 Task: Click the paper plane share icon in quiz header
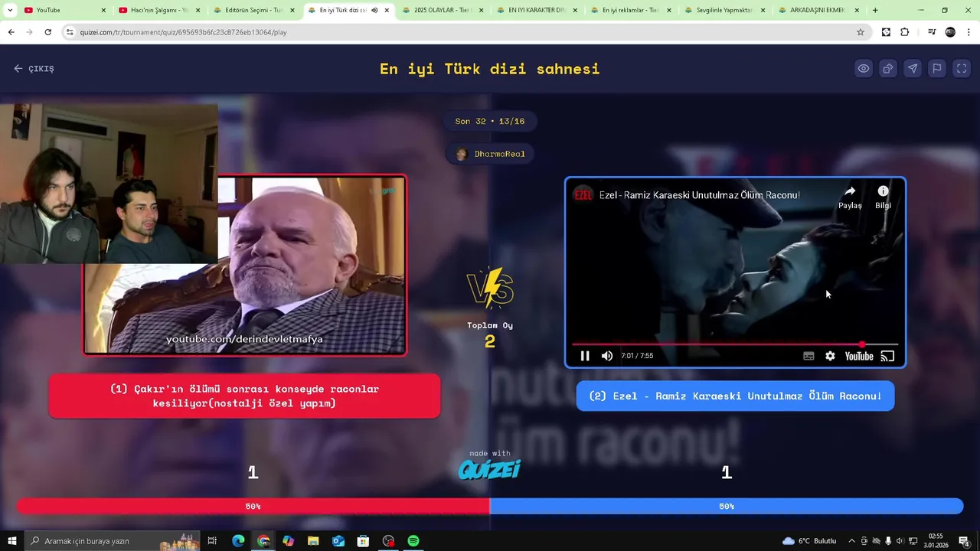pyautogui.click(x=913, y=69)
